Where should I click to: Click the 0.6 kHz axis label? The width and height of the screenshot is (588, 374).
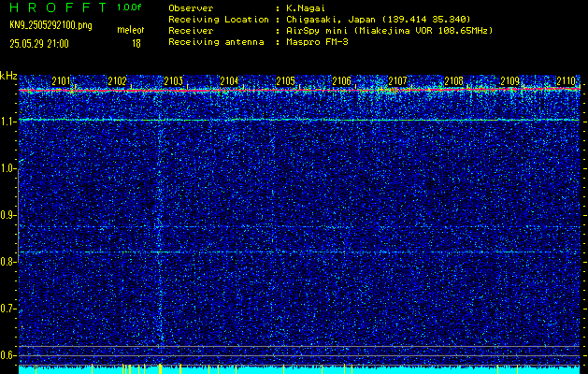pyautogui.click(x=7, y=355)
